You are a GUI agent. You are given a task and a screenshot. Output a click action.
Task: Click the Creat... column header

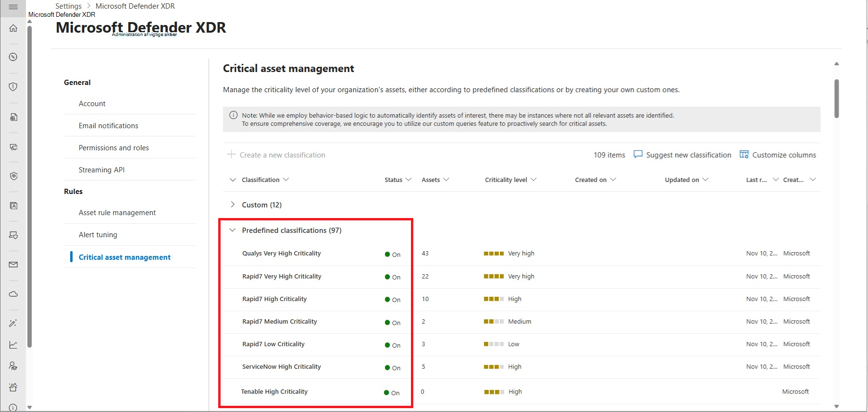[794, 180]
